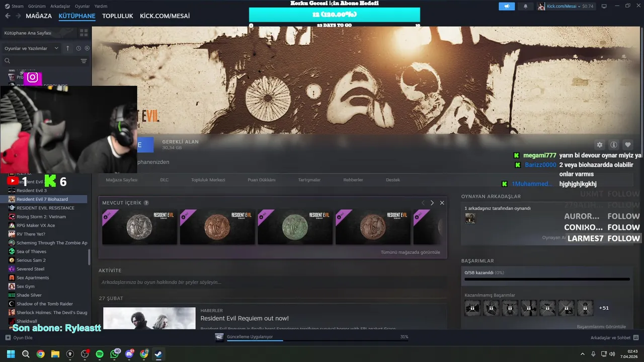This screenshot has height=362, width=644.
Task: Open the Yardım menu
Action: pos(101,6)
